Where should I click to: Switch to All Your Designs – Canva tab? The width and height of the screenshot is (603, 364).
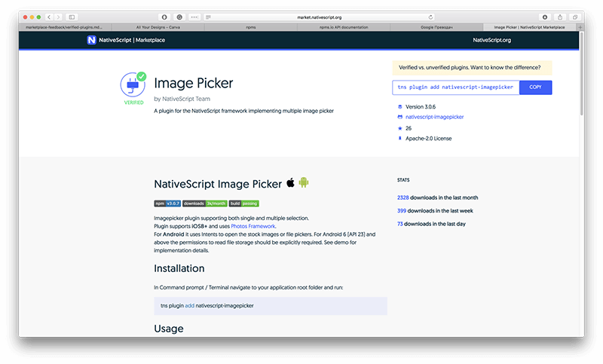click(x=158, y=27)
